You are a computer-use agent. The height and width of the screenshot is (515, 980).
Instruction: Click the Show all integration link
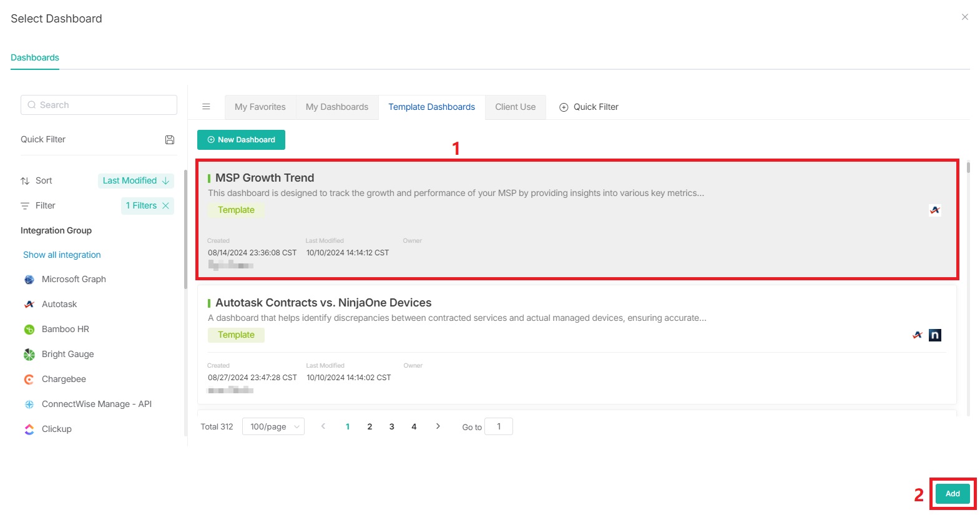[x=62, y=255]
